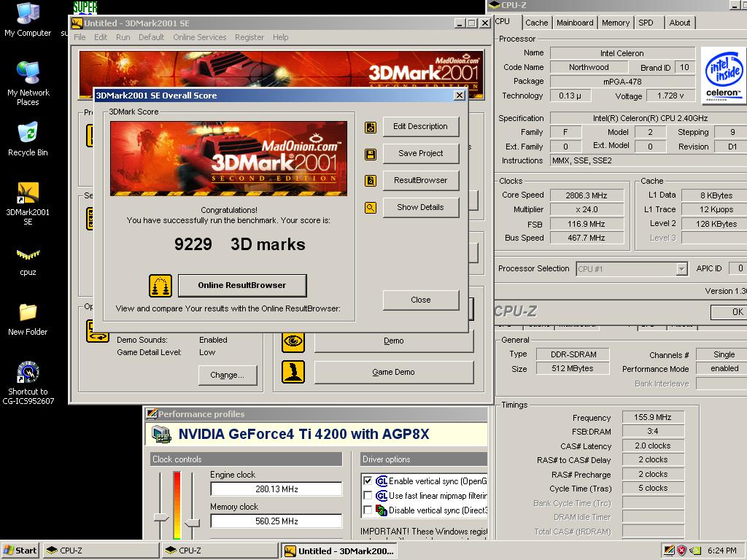Open the New Folder icon
The width and height of the screenshot is (747, 560).
click(28, 318)
